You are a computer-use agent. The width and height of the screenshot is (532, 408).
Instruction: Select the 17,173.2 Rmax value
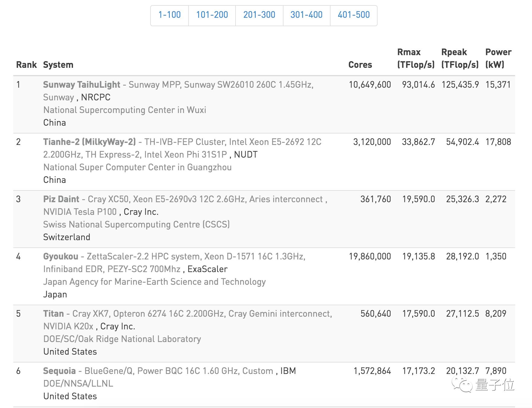[x=419, y=371]
